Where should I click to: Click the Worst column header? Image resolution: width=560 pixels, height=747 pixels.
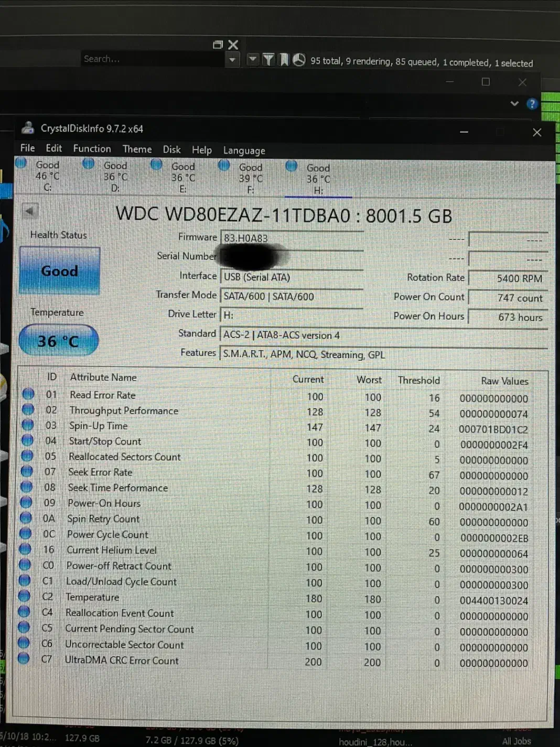click(369, 380)
